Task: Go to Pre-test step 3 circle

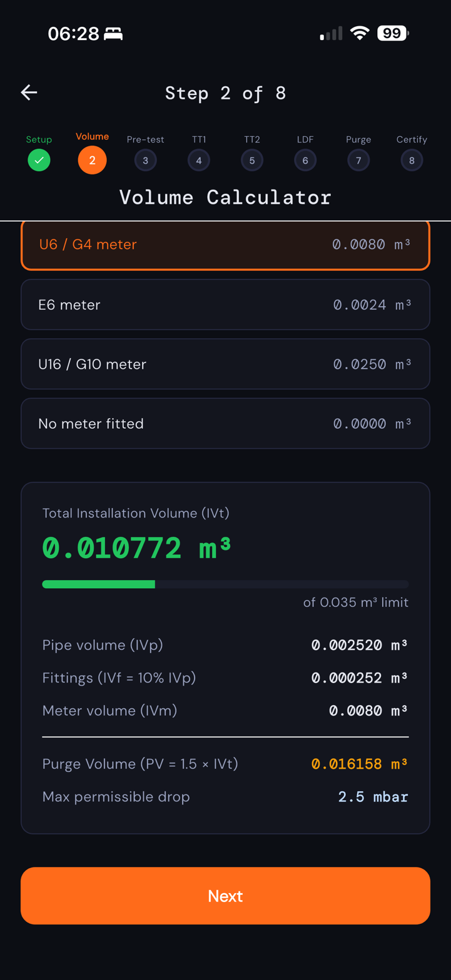Action: point(145,160)
